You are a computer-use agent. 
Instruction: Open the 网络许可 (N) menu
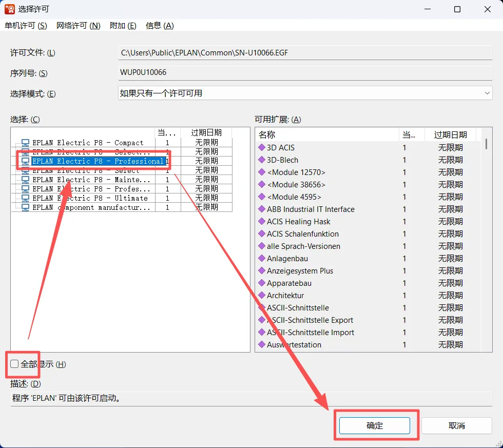[x=78, y=26]
